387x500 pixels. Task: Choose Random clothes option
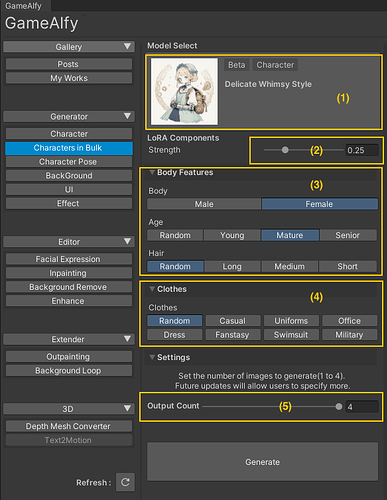coord(175,321)
